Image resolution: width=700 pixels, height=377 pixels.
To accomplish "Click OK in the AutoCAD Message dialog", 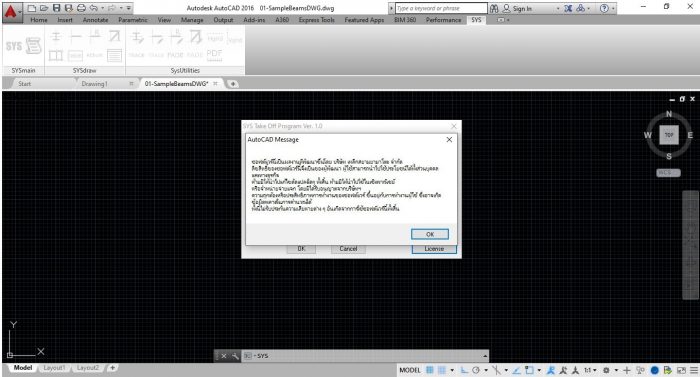I will [430, 234].
